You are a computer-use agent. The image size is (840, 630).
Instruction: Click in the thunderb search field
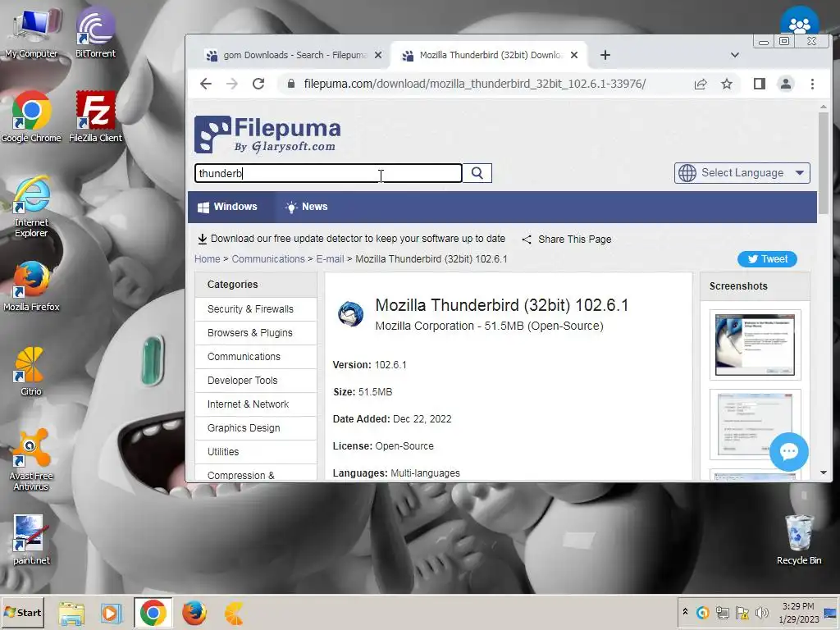(328, 173)
